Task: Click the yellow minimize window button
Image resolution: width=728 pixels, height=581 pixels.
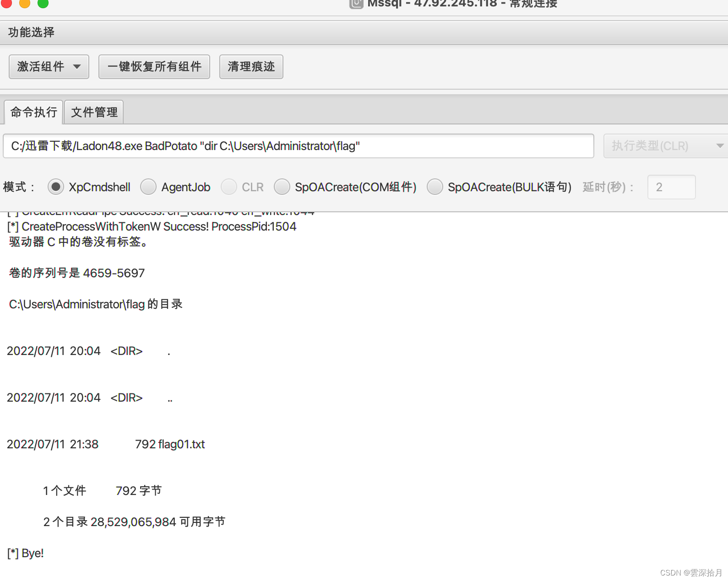Action: [x=25, y=3]
